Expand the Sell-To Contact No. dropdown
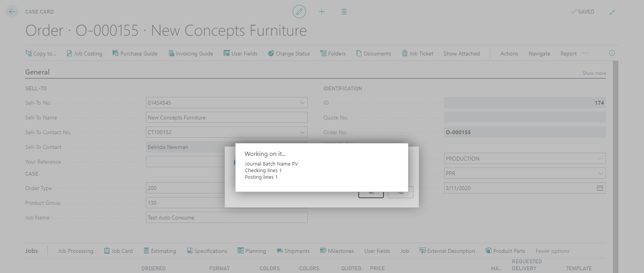The image size is (644, 273). pos(302,132)
